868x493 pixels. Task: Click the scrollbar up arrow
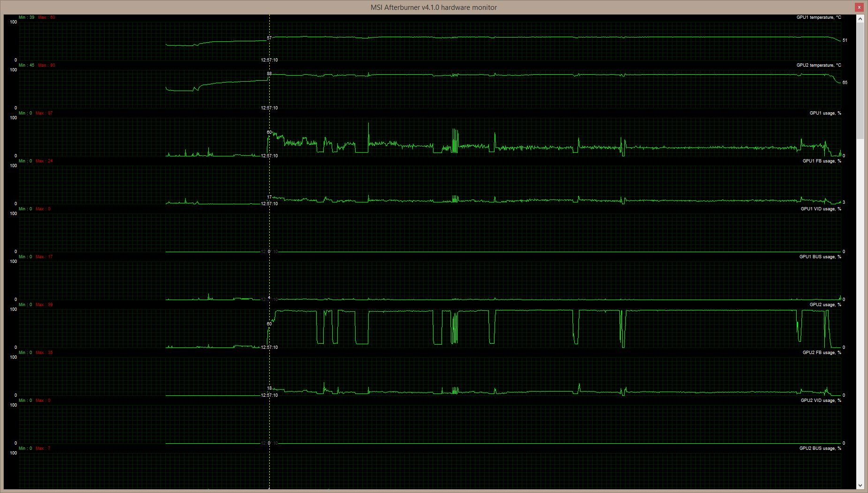(x=860, y=19)
